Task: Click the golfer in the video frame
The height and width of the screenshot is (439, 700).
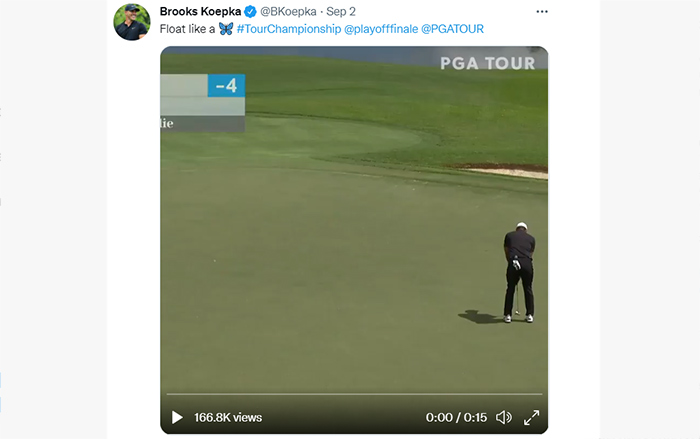Action: coord(519,272)
